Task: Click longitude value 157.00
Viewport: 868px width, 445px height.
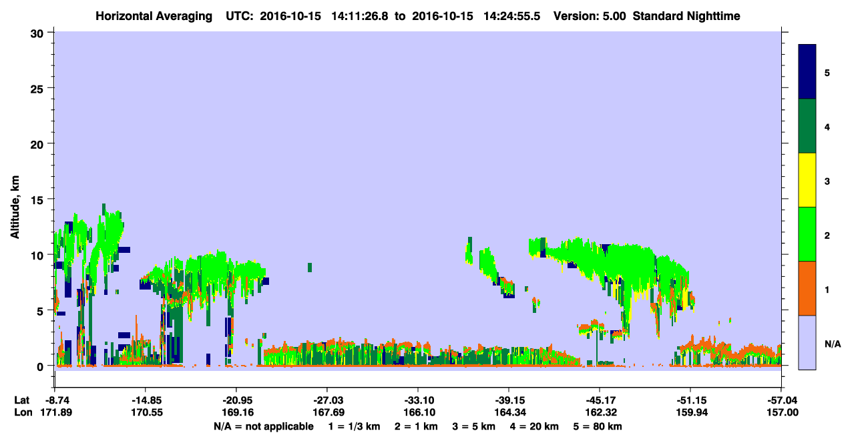Action: 781,413
